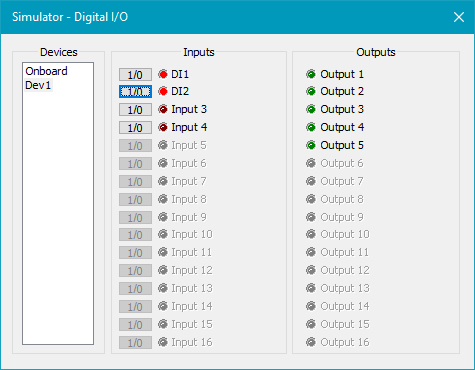Click the dark red LED for Input 4
The width and height of the screenshot is (475, 370).
[163, 127]
